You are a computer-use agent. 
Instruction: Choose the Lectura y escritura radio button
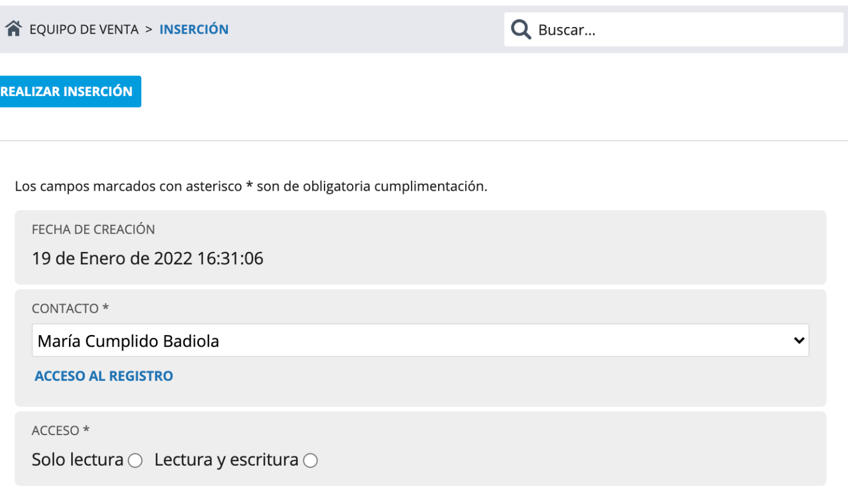310,460
